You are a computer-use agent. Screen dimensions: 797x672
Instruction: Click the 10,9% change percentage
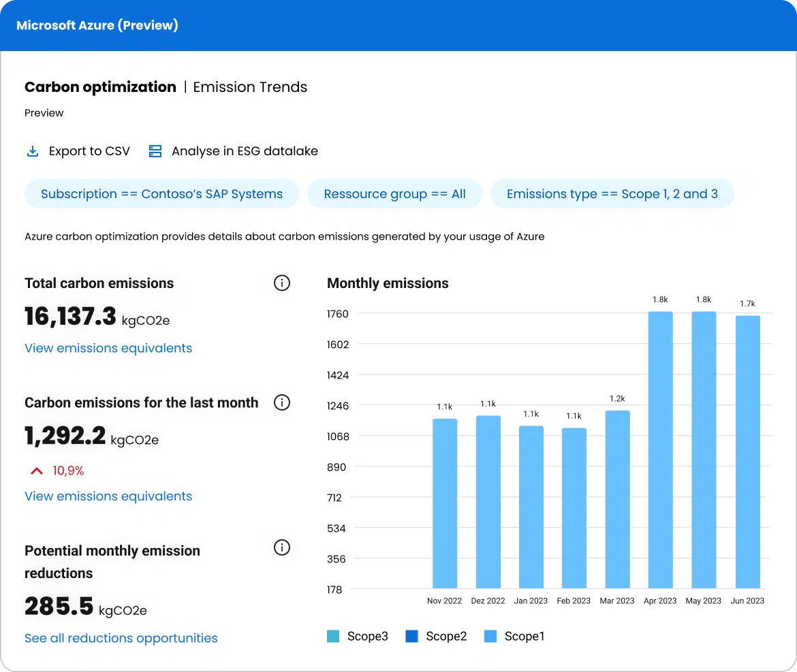pyautogui.click(x=68, y=471)
